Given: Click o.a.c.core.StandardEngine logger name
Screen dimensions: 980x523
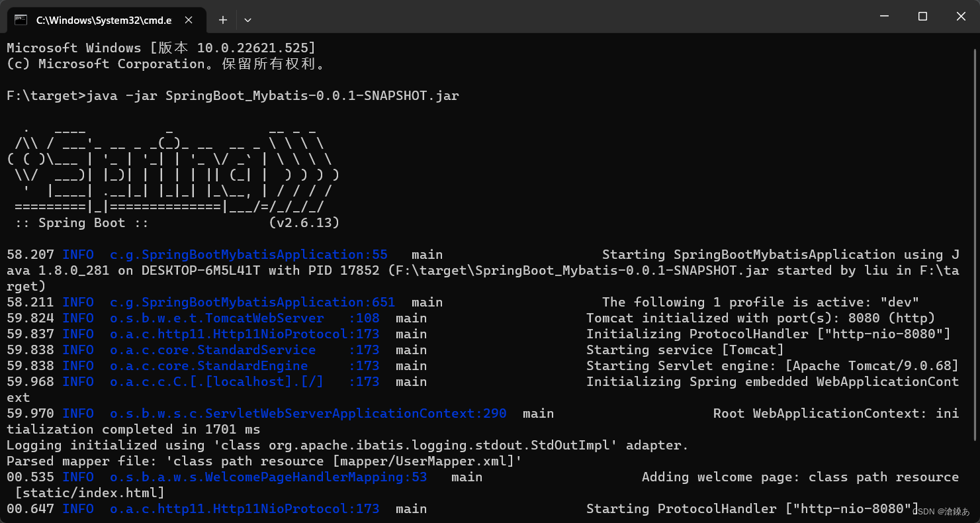Looking at the screenshot, I should (209, 366).
